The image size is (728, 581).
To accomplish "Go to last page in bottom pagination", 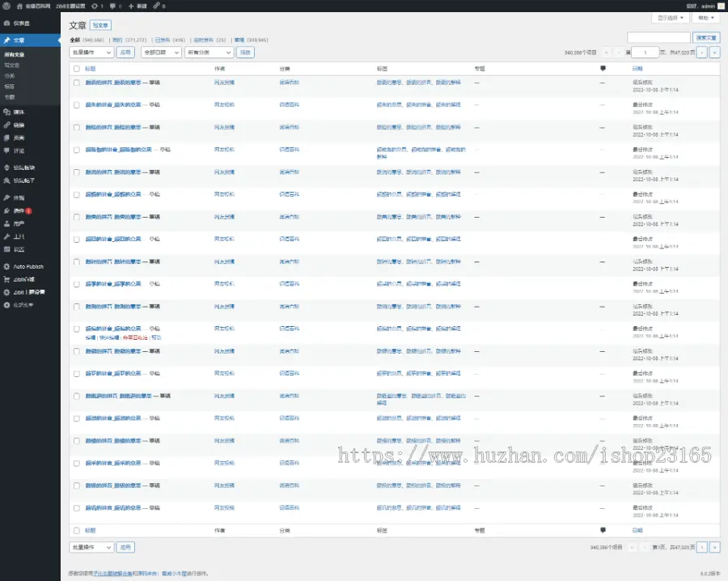I will coord(715,547).
